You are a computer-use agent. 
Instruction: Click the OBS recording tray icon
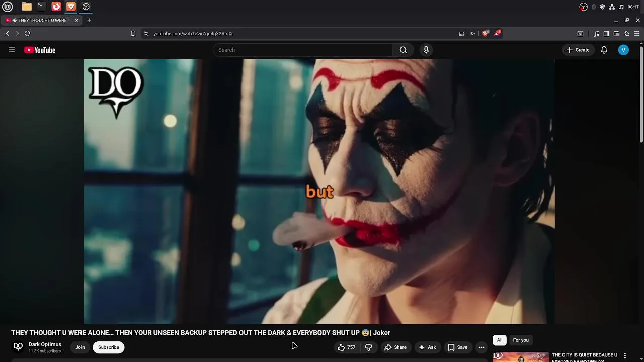(x=583, y=7)
